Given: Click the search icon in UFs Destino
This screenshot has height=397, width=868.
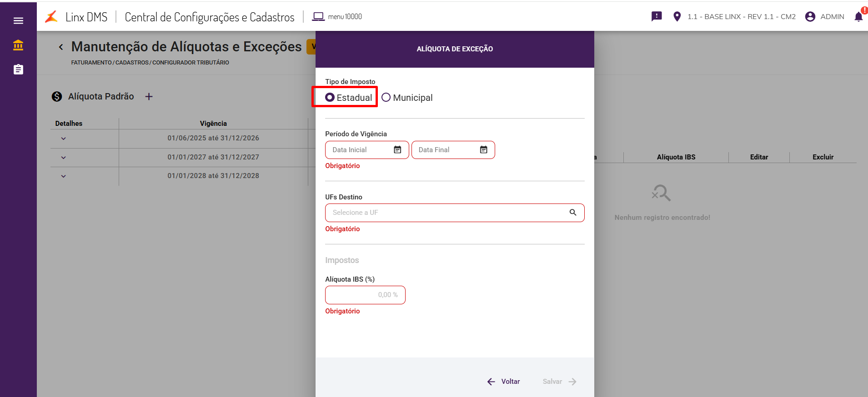Looking at the screenshot, I should [573, 213].
